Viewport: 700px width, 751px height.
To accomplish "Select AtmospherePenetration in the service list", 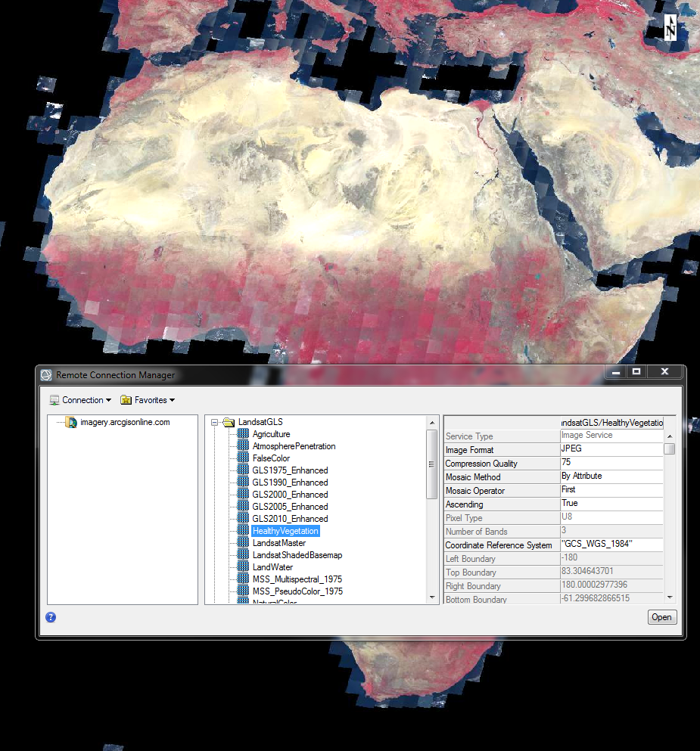I will coord(294,446).
